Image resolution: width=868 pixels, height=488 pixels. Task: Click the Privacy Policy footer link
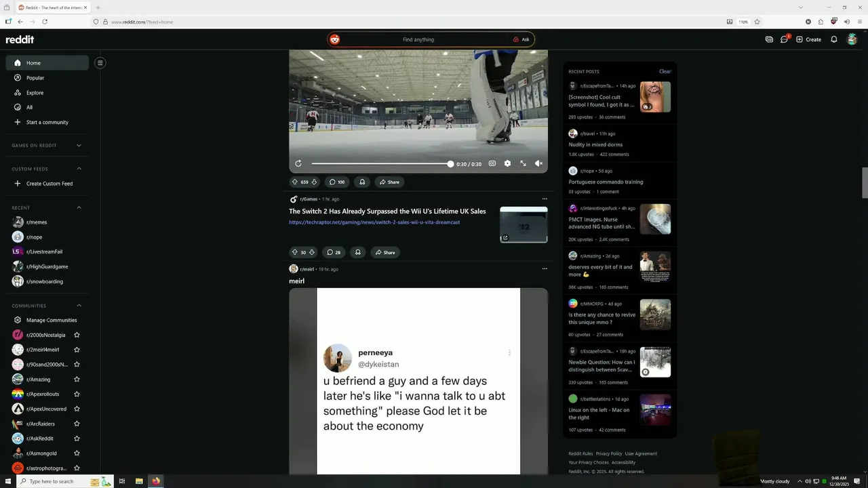609,453
